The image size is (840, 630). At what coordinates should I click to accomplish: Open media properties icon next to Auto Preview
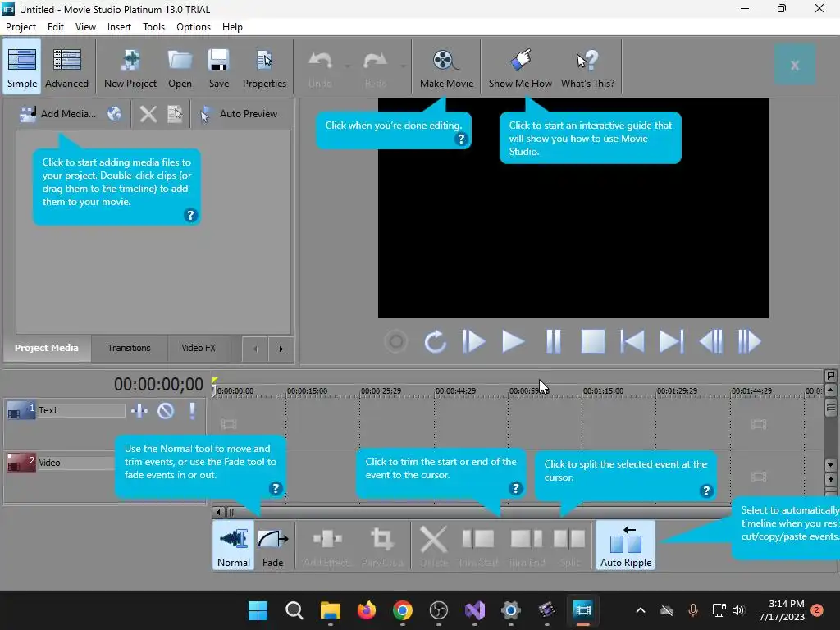point(175,113)
